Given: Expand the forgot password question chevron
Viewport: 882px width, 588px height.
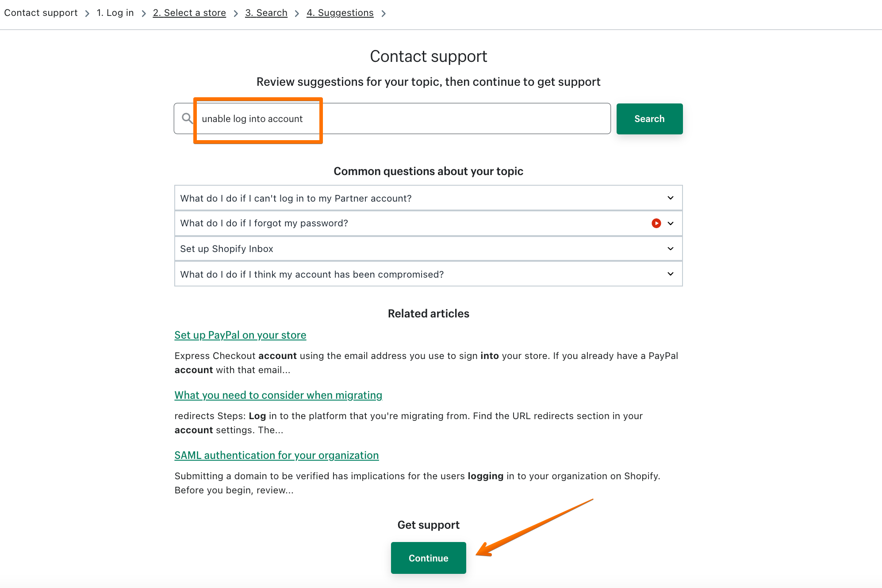Looking at the screenshot, I should pos(671,223).
